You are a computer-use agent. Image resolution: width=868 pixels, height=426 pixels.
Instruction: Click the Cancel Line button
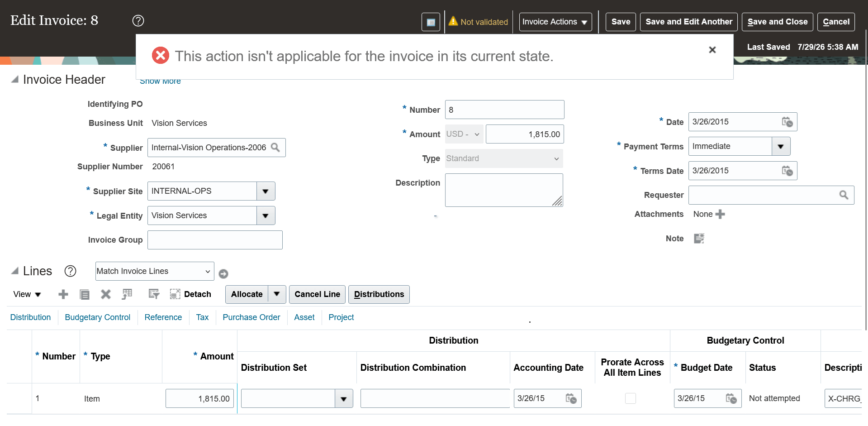(318, 294)
